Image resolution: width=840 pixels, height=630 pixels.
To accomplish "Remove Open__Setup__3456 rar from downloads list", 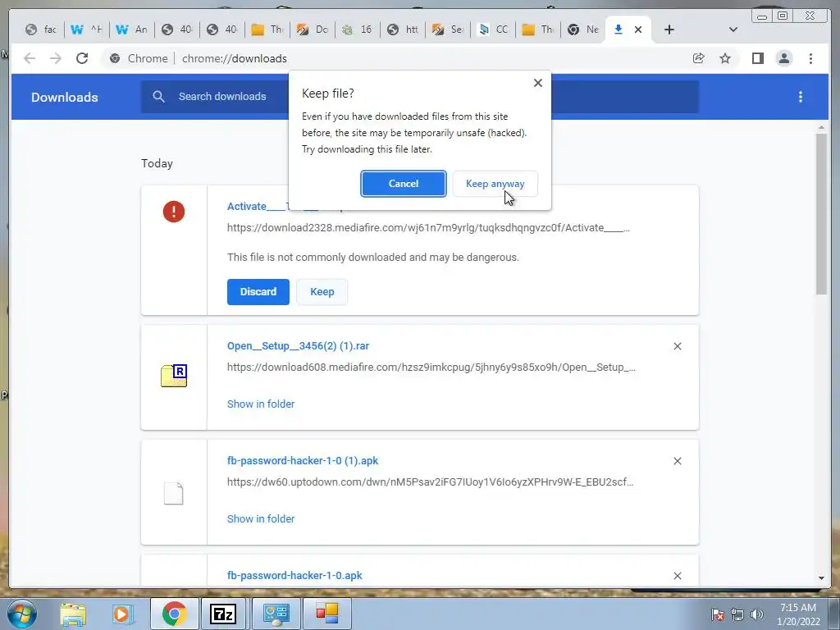I will (677, 347).
